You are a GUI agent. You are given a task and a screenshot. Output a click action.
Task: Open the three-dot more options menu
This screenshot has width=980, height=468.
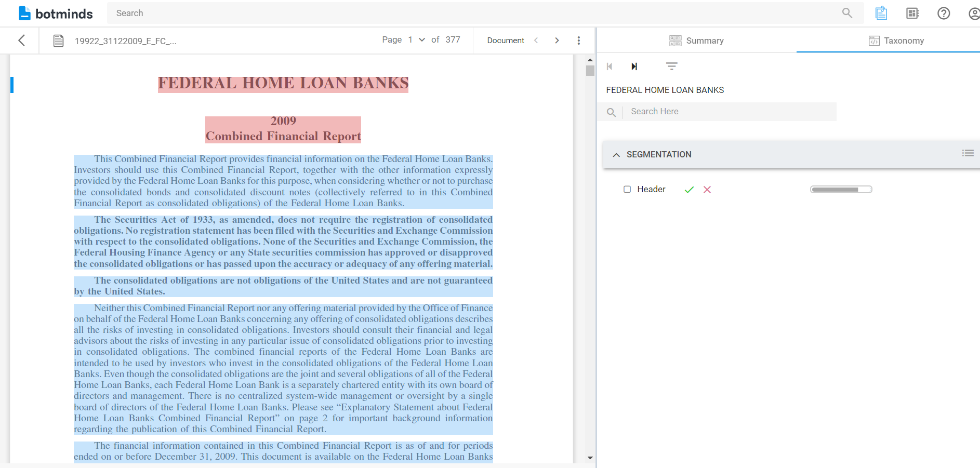[x=579, y=41]
